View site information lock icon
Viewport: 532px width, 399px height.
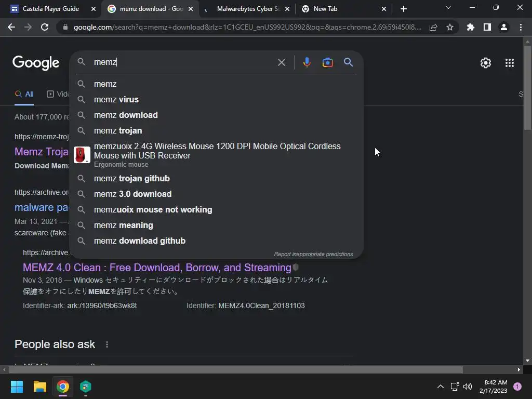coord(65,27)
